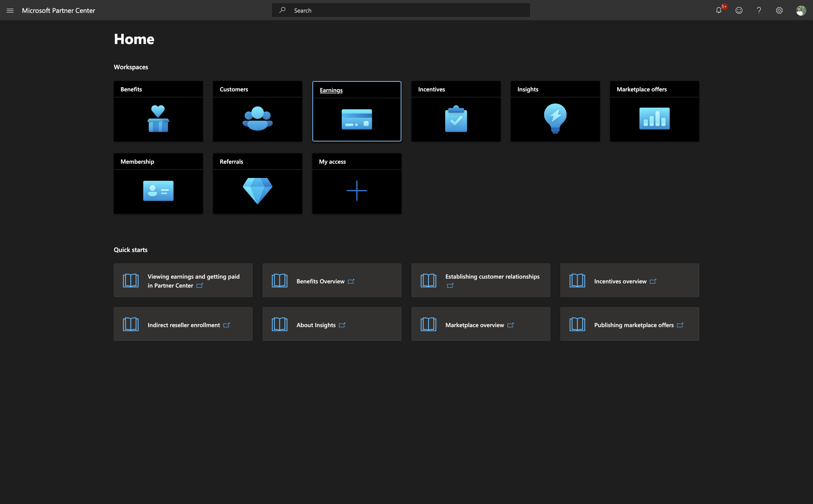Viewport: 813px width, 504px height.
Task: Click the Customers people icon
Action: point(258,119)
